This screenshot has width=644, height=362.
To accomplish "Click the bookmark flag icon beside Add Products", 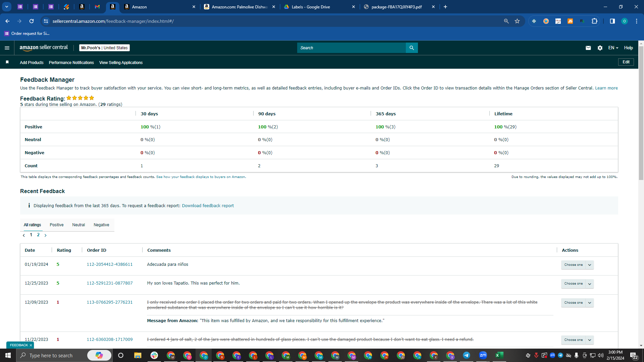I will pos(7,62).
